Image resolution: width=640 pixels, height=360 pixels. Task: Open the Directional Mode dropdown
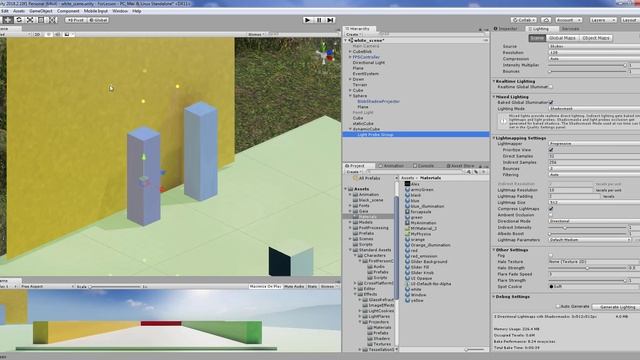pos(594,221)
